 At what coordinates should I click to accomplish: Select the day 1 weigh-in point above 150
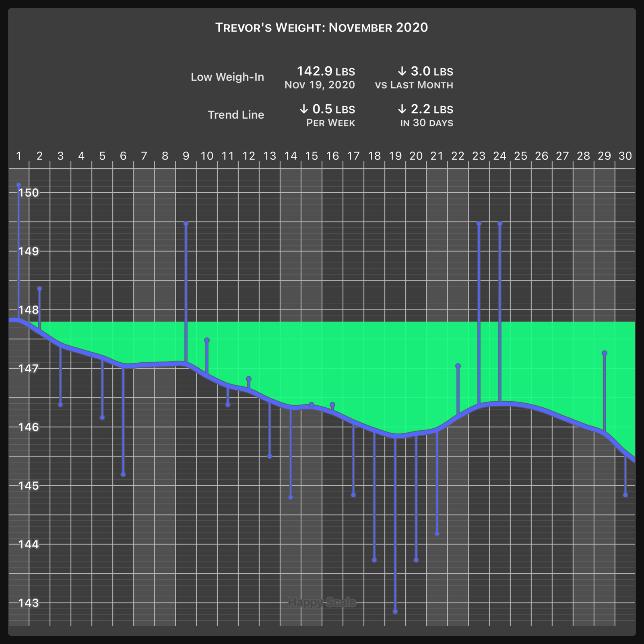(x=19, y=185)
